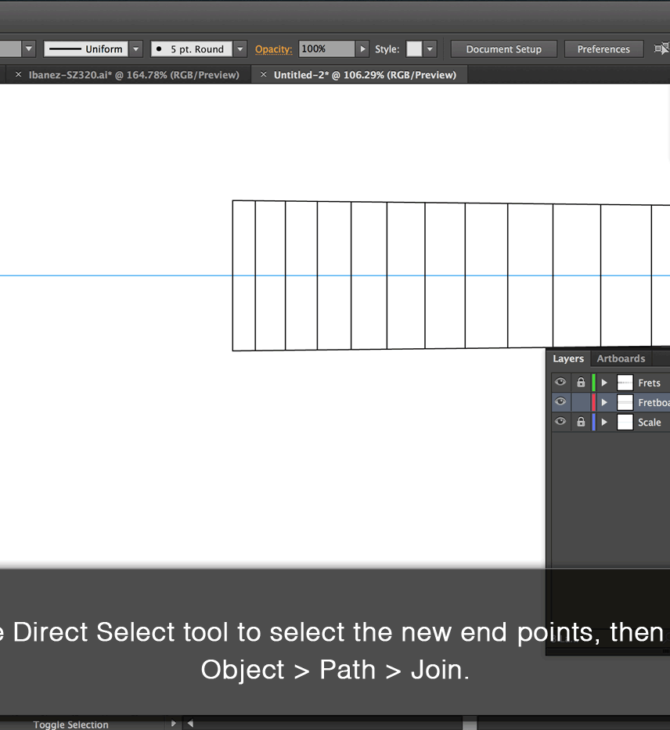Hide the Frets layer with eye icon
The image size is (670, 730).
[x=560, y=383]
